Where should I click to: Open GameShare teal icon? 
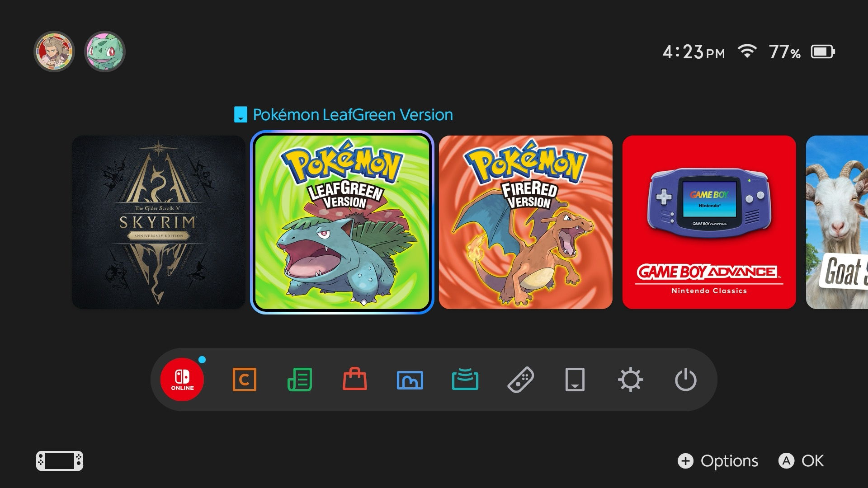click(465, 380)
